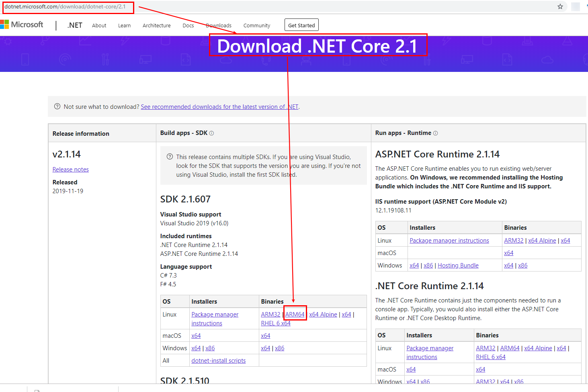Download .NET Core Runtime Linux ARM64 binaries
Image resolution: width=588 pixels, height=392 pixels.
click(x=510, y=348)
